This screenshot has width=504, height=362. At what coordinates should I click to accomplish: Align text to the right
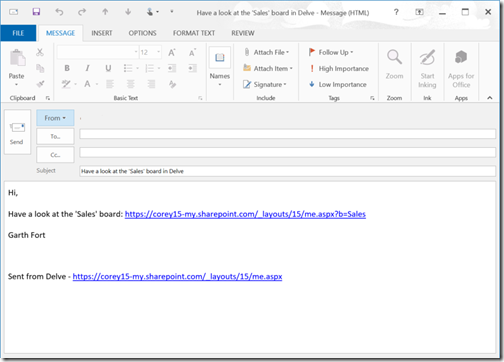(151, 84)
